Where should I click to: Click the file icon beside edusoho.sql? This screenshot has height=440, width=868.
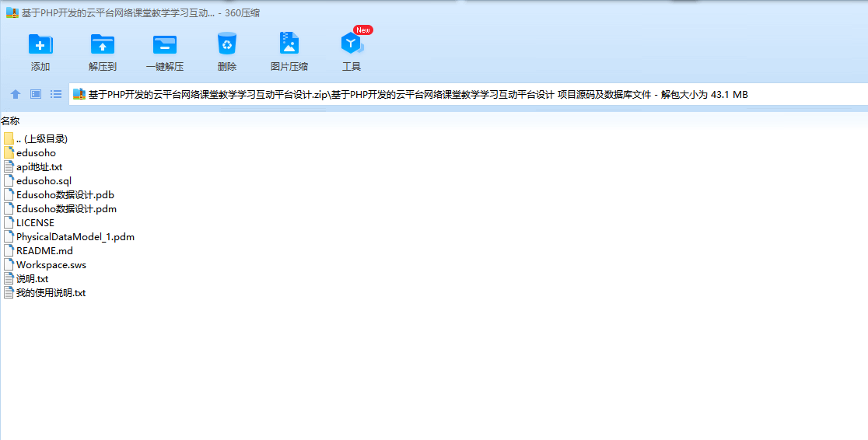click(x=9, y=180)
